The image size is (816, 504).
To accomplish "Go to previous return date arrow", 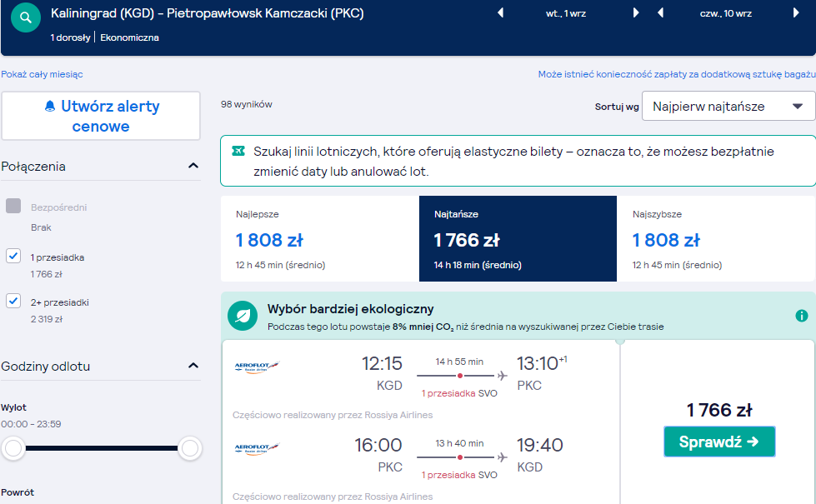I will point(660,13).
